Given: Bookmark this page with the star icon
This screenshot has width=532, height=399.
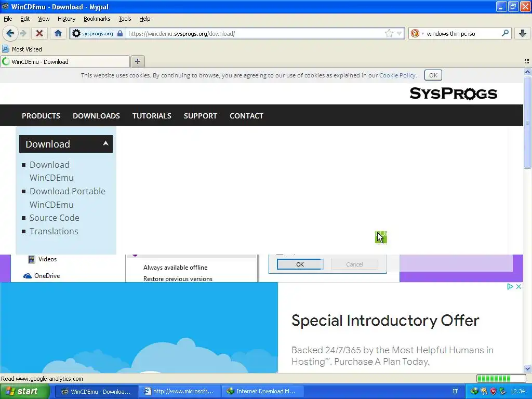Looking at the screenshot, I should [389, 33].
